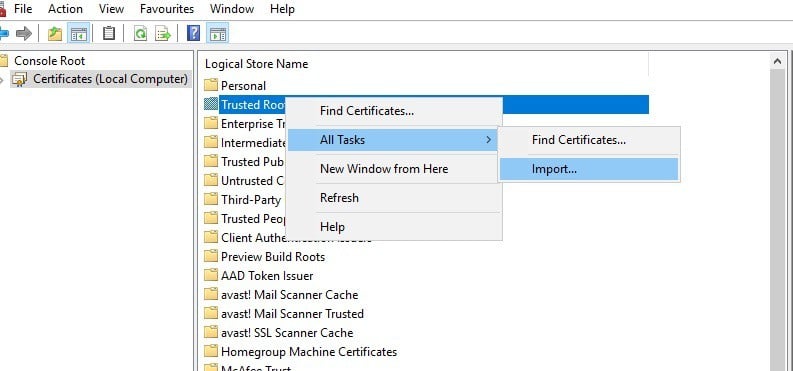
Task: Select the AAD Token Issuer row text
Action: click(x=267, y=276)
